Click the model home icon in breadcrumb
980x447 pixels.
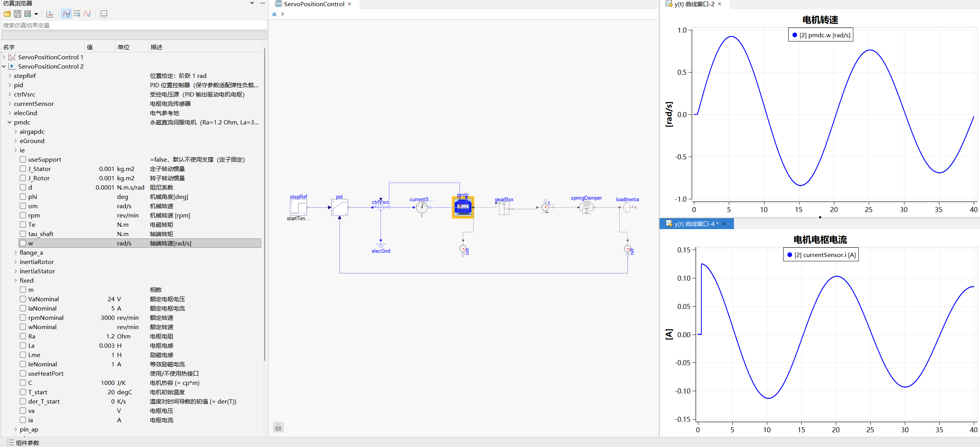click(x=274, y=14)
